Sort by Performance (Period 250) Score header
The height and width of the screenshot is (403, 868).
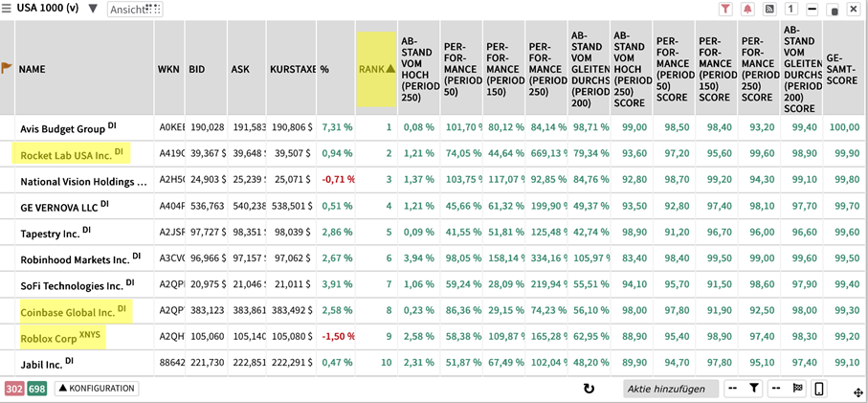(759, 69)
